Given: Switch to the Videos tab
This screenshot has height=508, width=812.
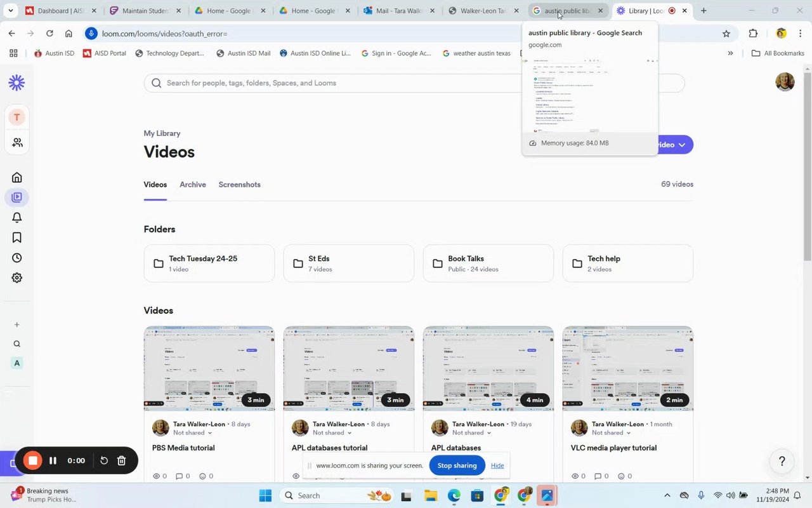Looking at the screenshot, I should [x=155, y=185].
